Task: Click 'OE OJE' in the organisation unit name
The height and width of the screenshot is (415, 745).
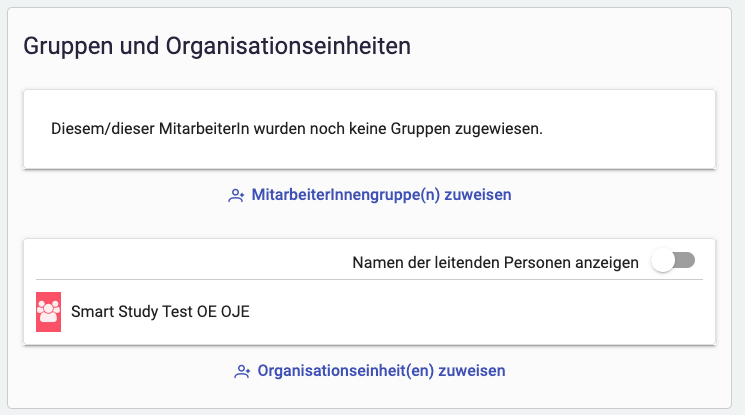Action: coord(223,311)
